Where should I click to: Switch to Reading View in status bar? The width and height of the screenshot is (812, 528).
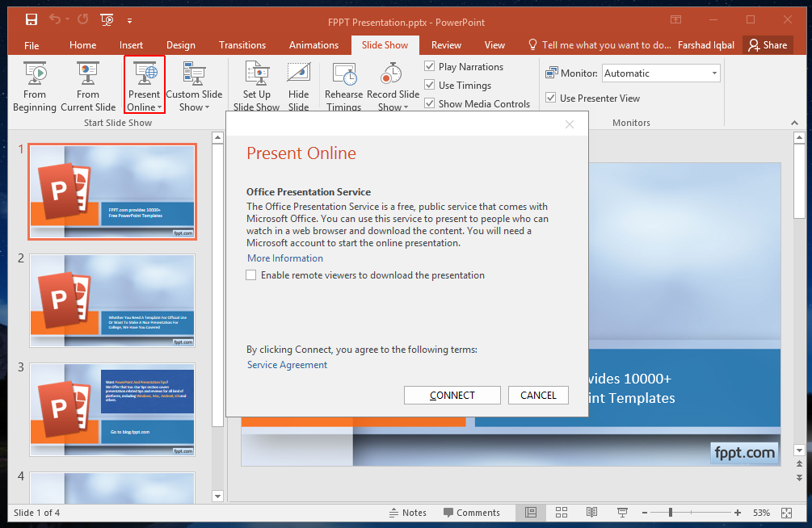click(592, 513)
